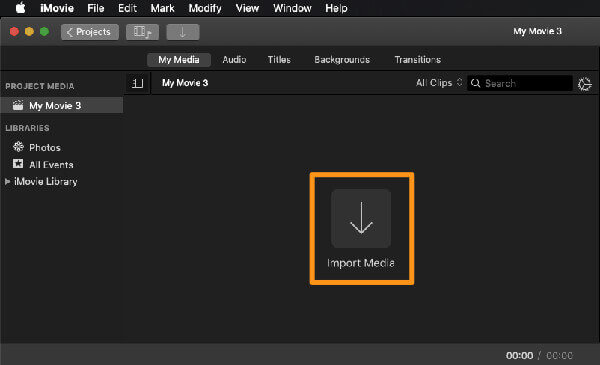Click the large Import Media arrow button
The width and height of the screenshot is (600, 365).
(x=361, y=218)
